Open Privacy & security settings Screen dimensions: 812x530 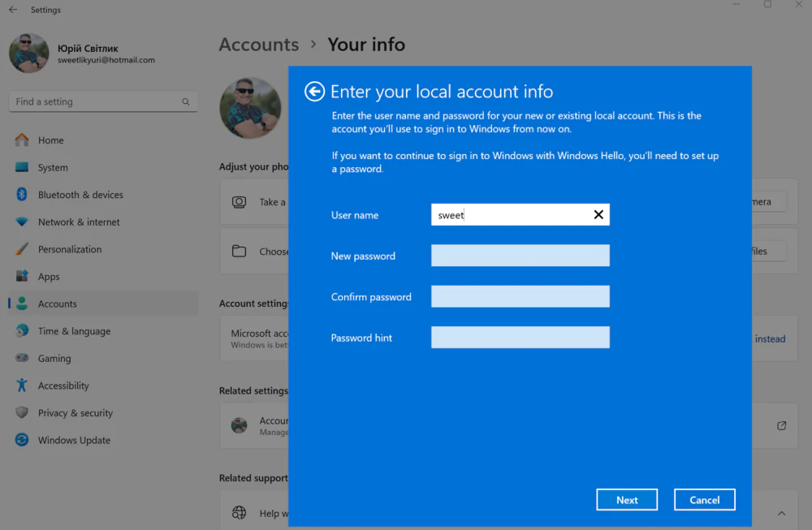point(103,413)
